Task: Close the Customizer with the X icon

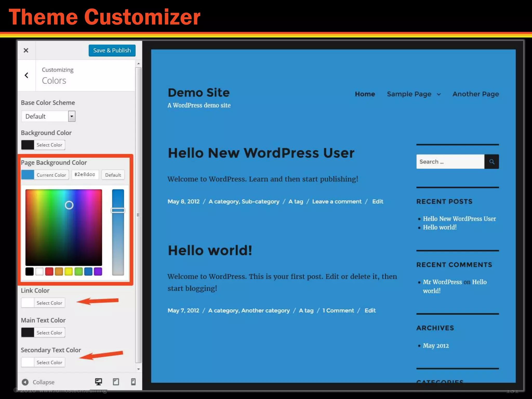Action: tap(26, 50)
